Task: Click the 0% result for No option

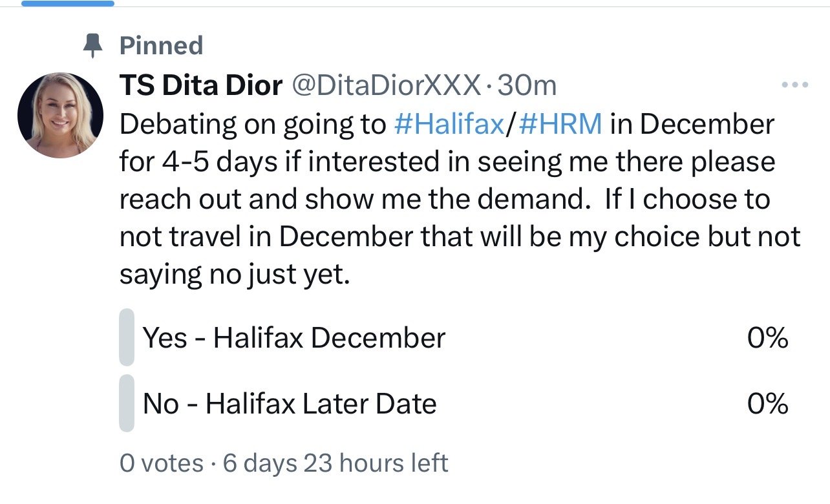Action: click(x=767, y=404)
